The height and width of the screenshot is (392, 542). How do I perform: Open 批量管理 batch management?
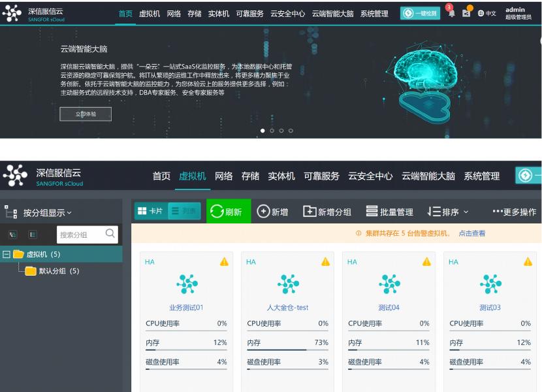(390, 212)
